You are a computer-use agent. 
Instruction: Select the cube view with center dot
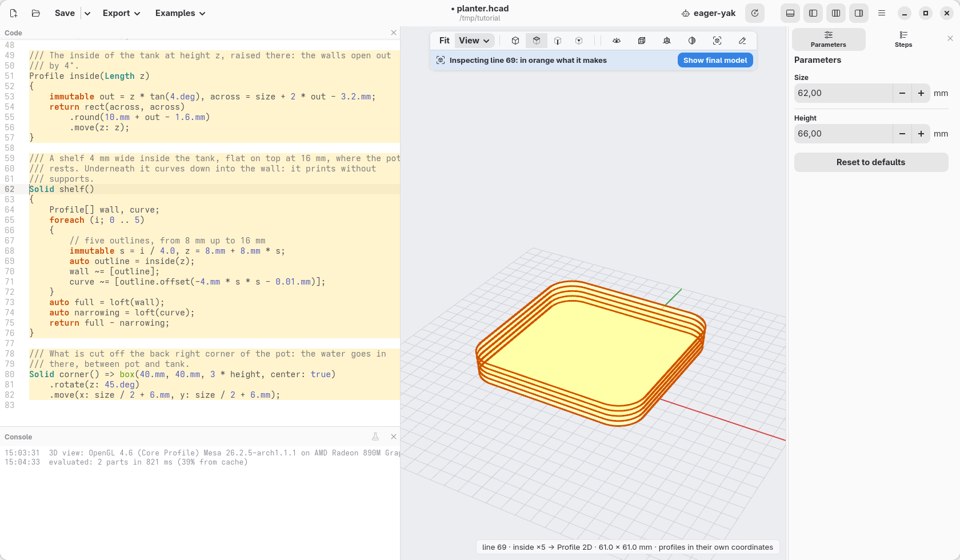point(579,41)
